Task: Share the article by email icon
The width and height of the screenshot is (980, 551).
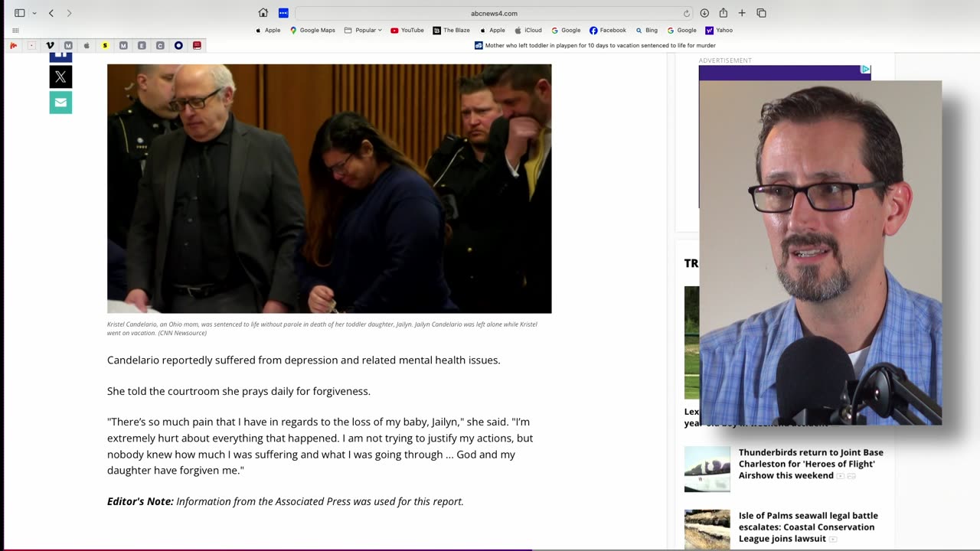Action: click(x=60, y=103)
